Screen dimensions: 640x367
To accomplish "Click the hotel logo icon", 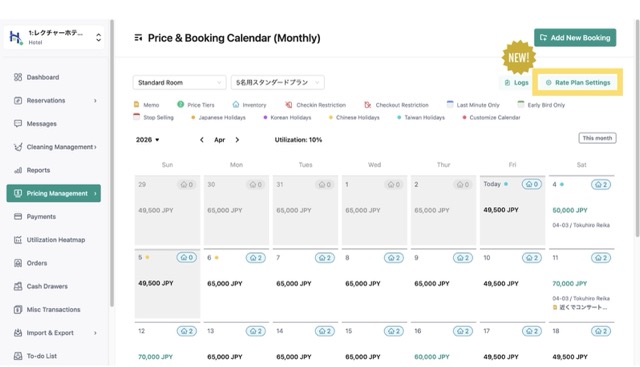I will point(16,38).
